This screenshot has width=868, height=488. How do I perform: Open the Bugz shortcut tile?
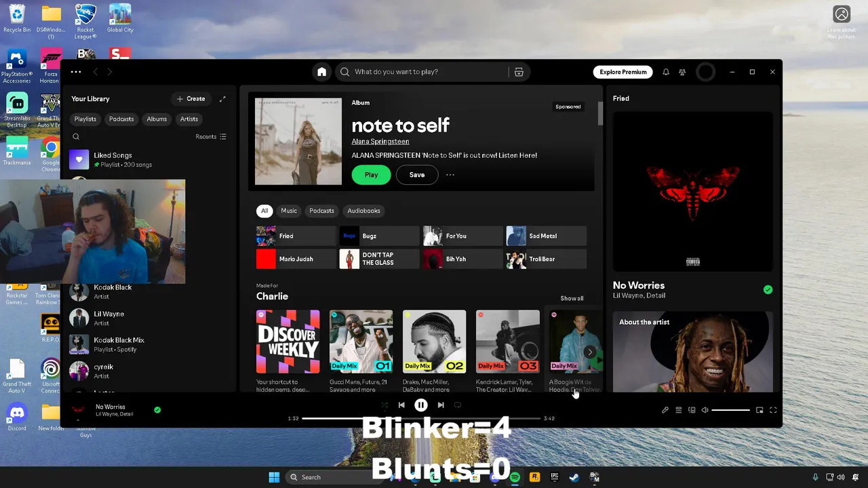tap(380, 236)
